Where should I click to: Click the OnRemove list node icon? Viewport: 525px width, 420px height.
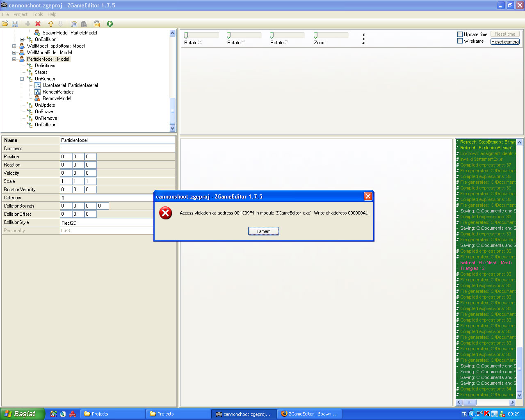[30, 118]
